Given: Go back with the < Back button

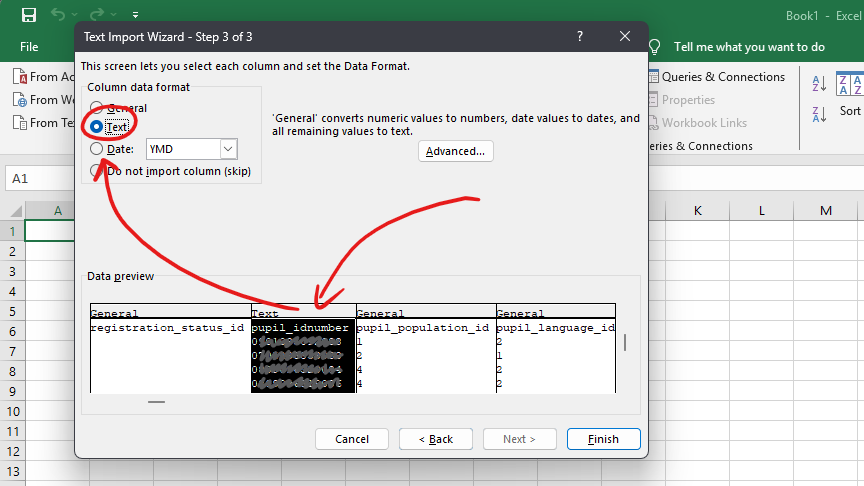Looking at the screenshot, I should pos(436,439).
